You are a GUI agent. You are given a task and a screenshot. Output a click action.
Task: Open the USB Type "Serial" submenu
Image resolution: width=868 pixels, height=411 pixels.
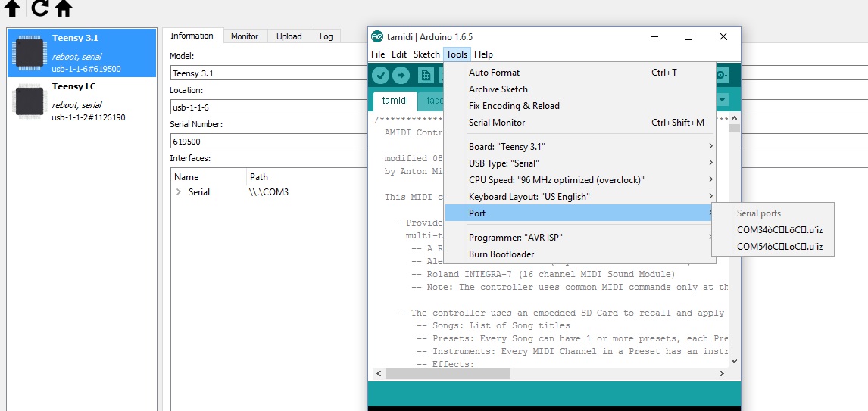click(x=579, y=163)
